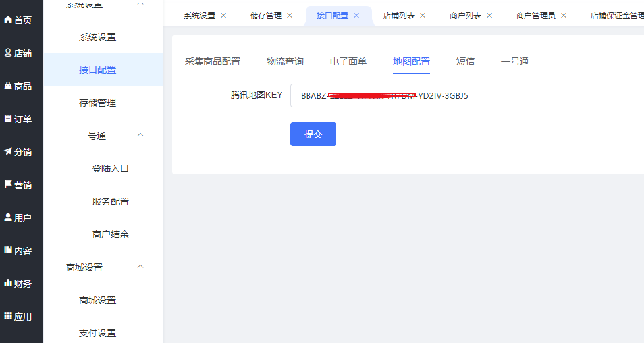The width and height of the screenshot is (644, 343).
Task: Open 营销 marketing flag icon
Action: point(8,184)
